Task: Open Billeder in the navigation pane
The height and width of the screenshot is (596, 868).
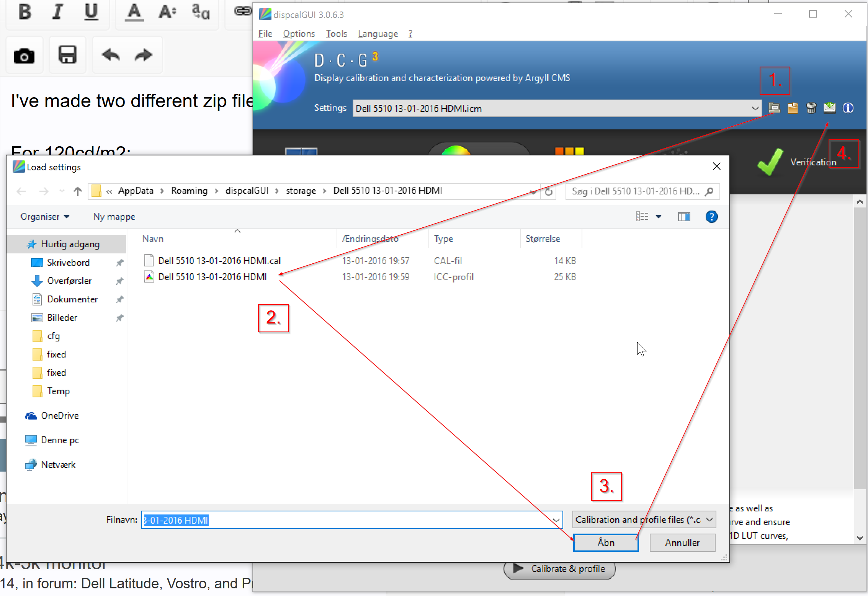Action: click(x=62, y=318)
